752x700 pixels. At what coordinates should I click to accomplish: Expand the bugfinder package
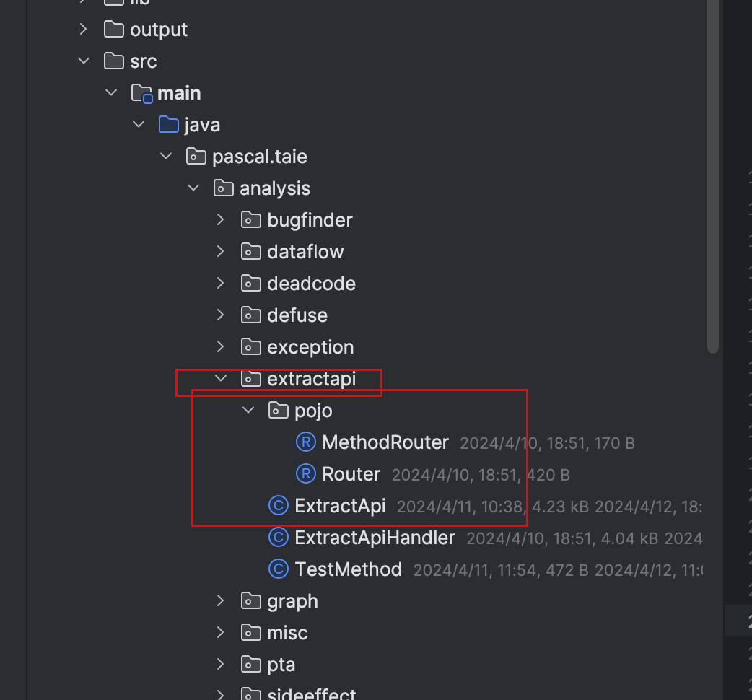pos(220,219)
